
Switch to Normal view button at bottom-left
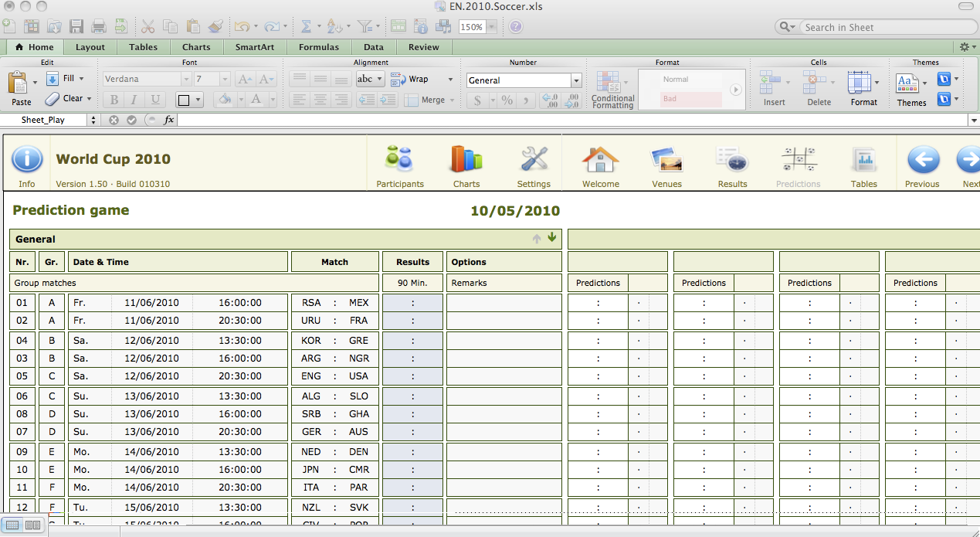14,525
